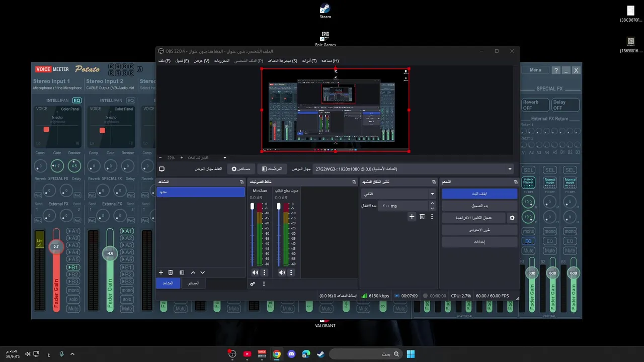Open the View (V) menu
Viewport: 644px width, 362px height.
click(202, 61)
